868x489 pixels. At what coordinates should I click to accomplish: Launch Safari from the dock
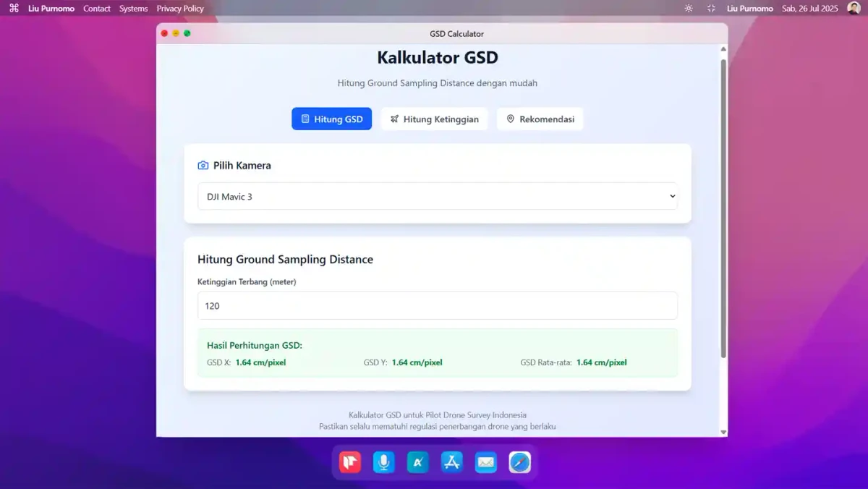tap(519, 462)
